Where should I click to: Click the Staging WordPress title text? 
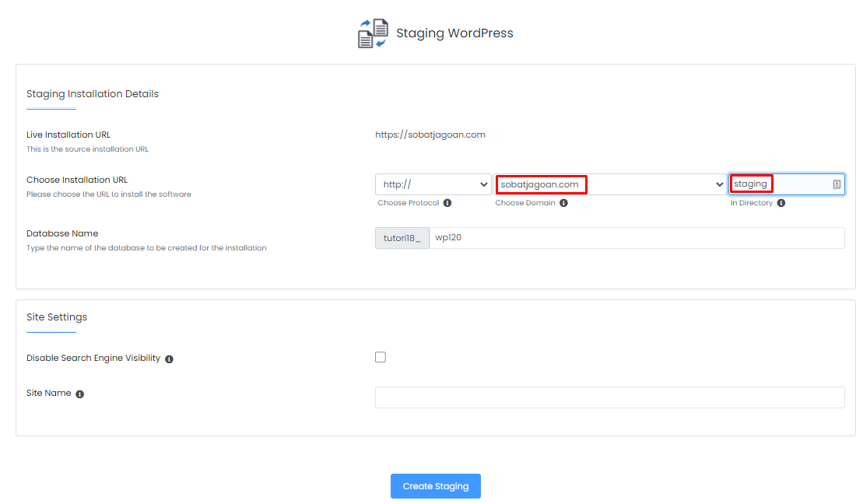[x=454, y=33]
